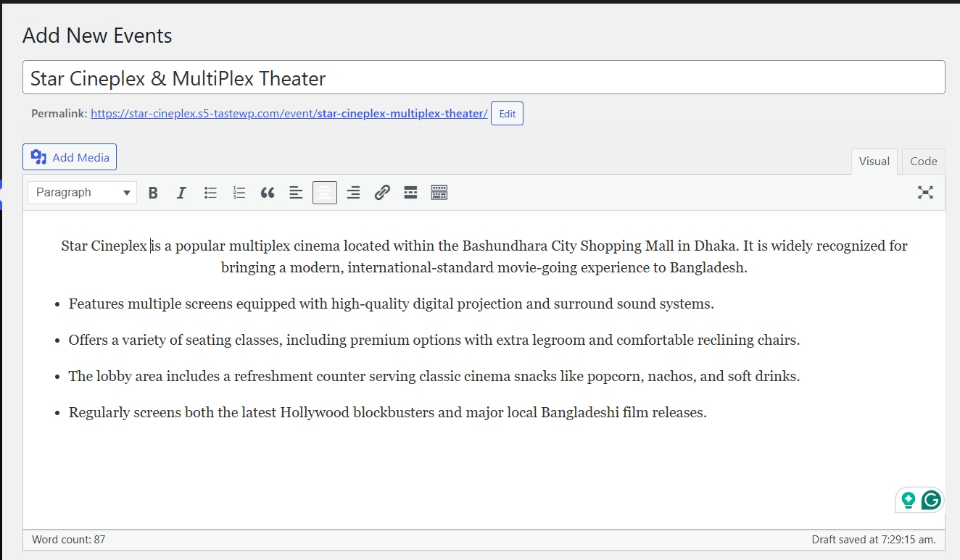Align text to the right

(x=353, y=193)
